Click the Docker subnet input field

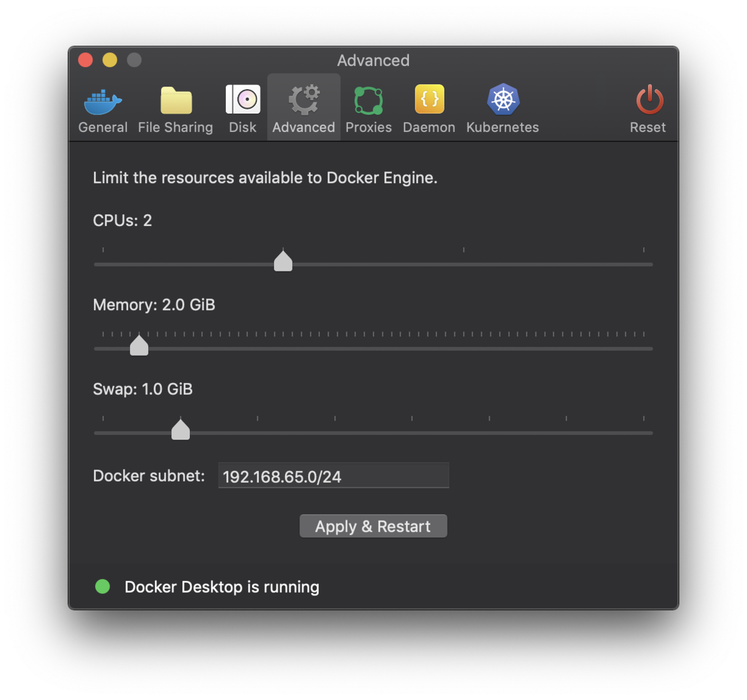click(x=334, y=476)
